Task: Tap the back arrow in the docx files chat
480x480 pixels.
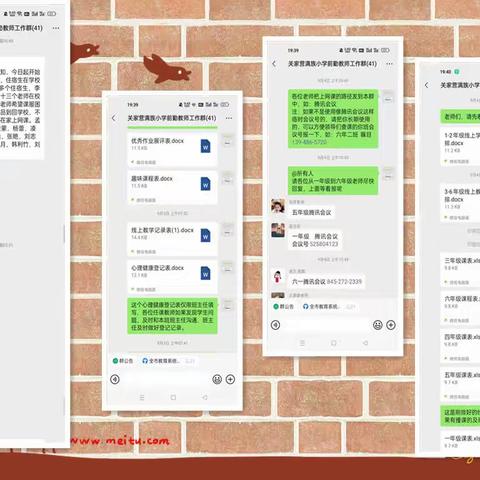Action: pos(114,118)
